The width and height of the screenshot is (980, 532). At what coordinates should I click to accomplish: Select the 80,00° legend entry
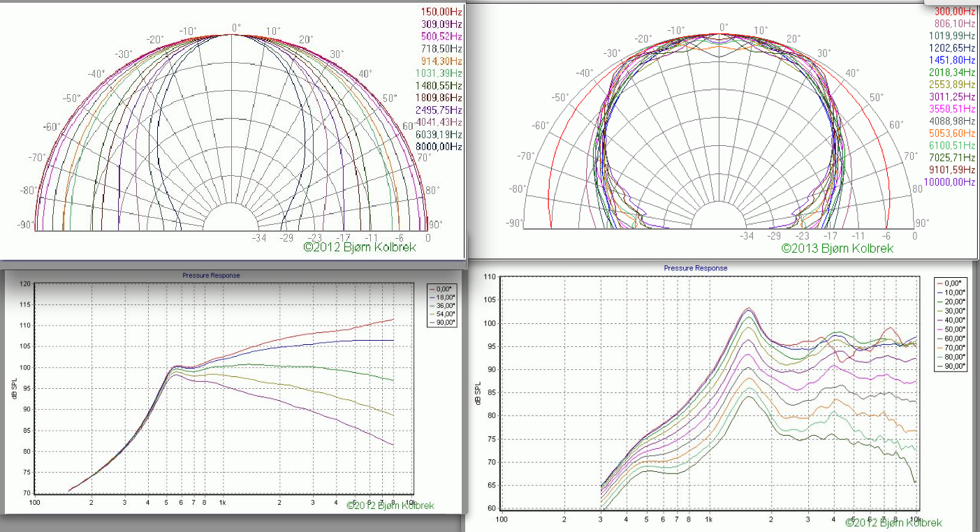pyautogui.click(x=951, y=356)
